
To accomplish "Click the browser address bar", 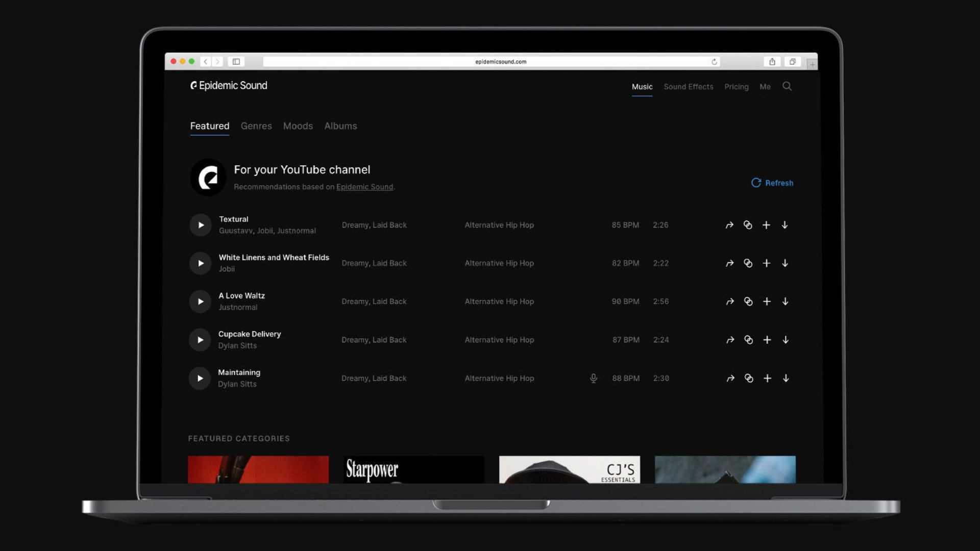I will [491, 62].
